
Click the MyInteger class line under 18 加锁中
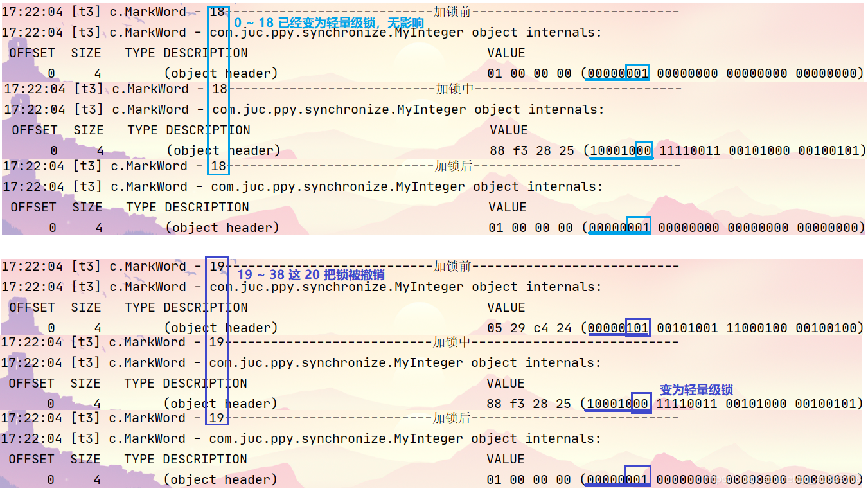click(409, 109)
